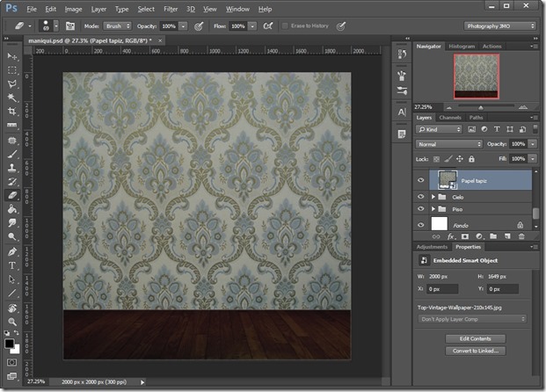Create a new layer group
This screenshot has width=546, height=392.
(493, 236)
